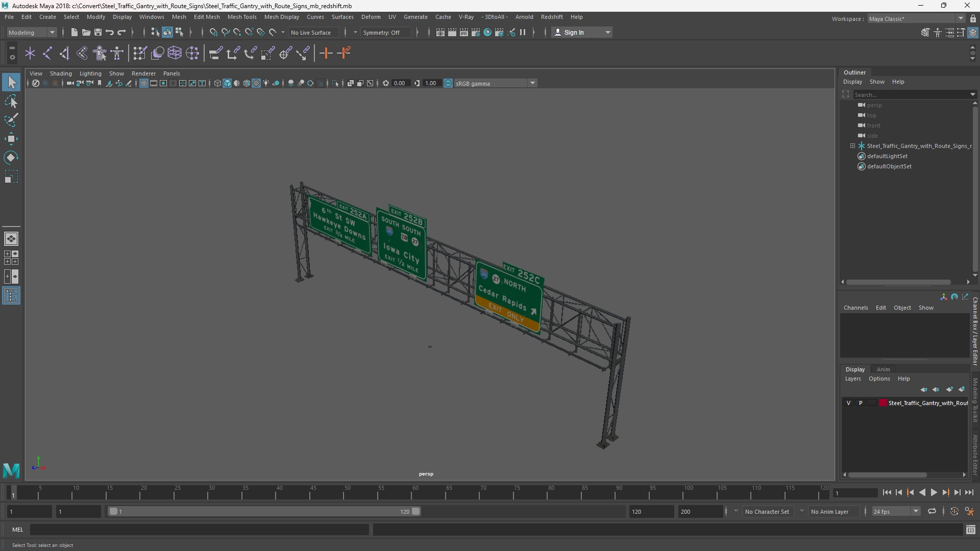Toggle viewport grid display
This screenshot has width=980, height=551.
tap(144, 83)
